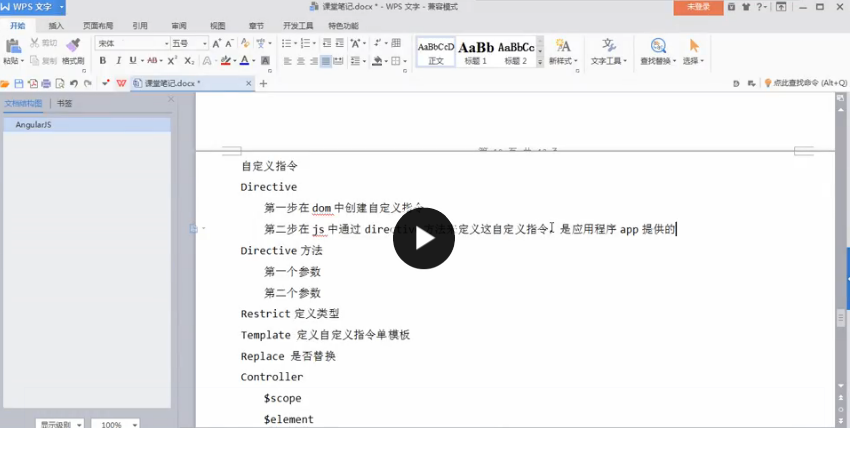Image resolution: width=850 pixels, height=451 pixels.
Task: Toggle Underline formatting
Action: point(133,61)
